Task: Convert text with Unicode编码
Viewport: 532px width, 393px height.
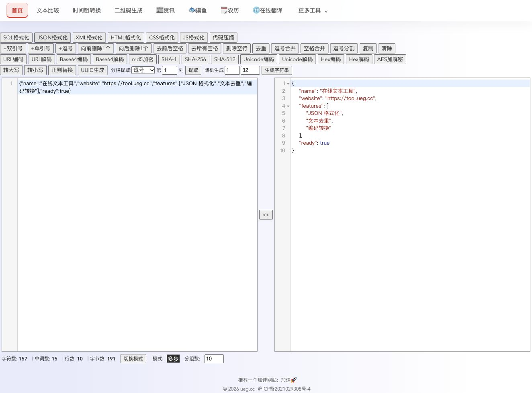Action: point(259,59)
